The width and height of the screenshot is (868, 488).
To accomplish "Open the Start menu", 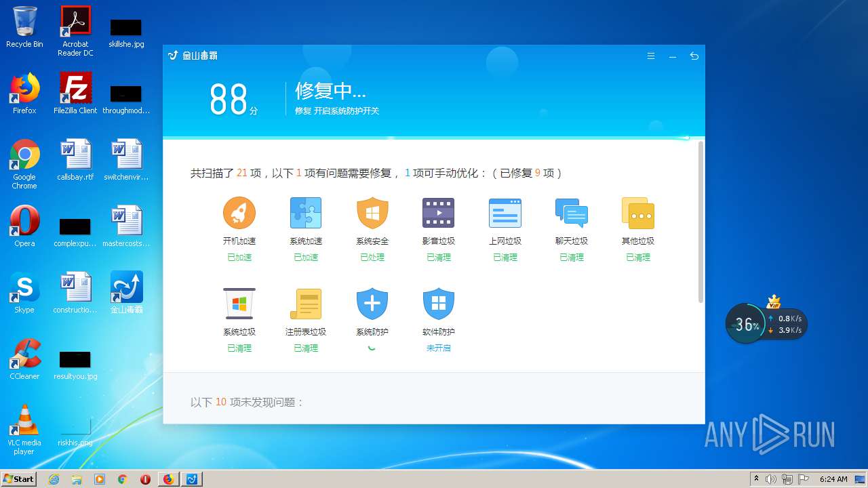I will [19, 479].
